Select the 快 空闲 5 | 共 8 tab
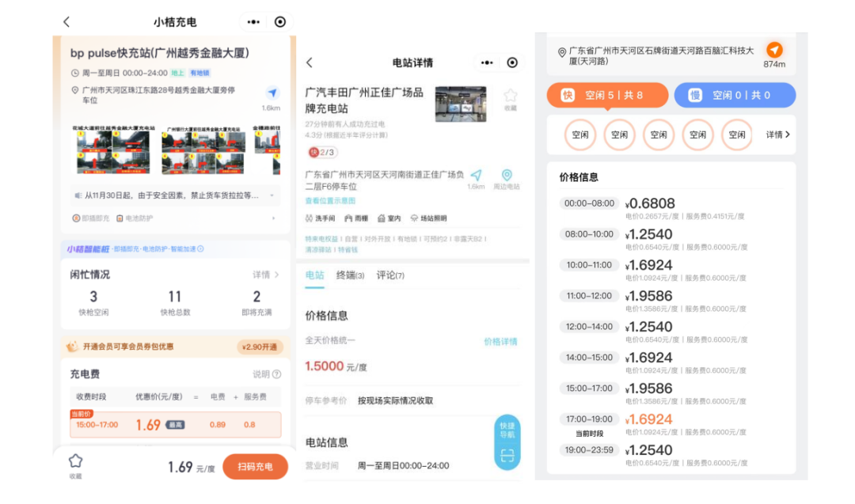The height and width of the screenshot is (504, 855). point(607,96)
